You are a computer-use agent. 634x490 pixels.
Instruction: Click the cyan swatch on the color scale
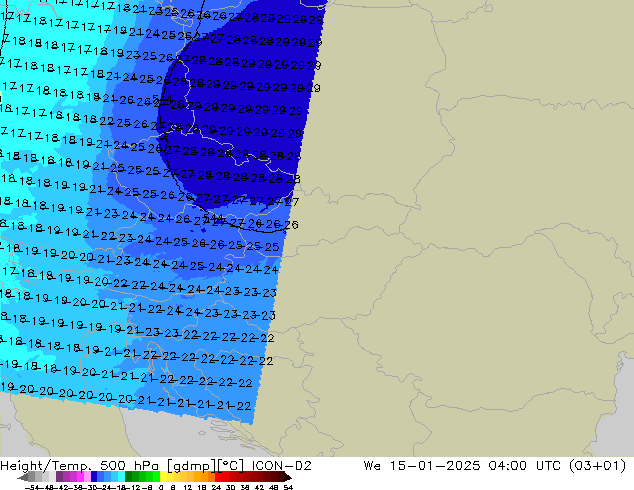(x=122, y=477)
